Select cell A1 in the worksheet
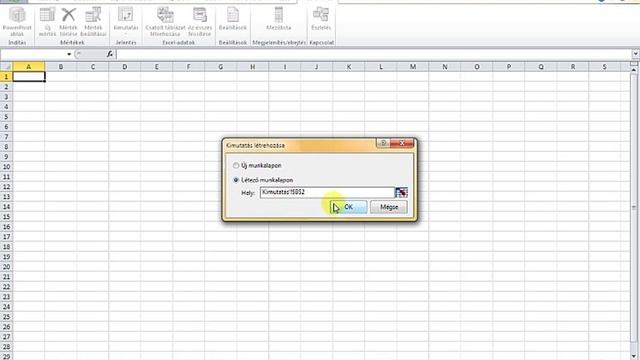This screenshot has height=360, width=640. [x=29, y=76]
